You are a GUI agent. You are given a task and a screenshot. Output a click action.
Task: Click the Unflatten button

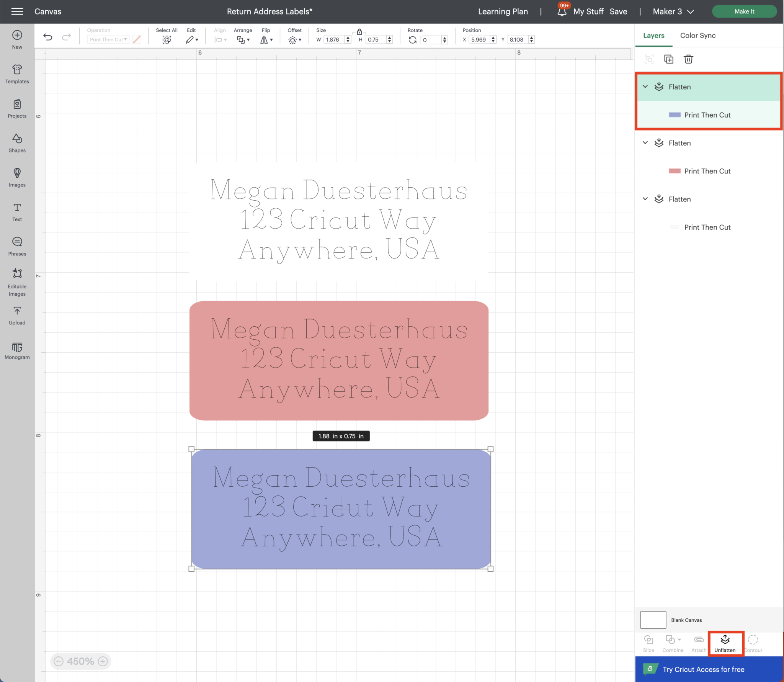[725, 643]
